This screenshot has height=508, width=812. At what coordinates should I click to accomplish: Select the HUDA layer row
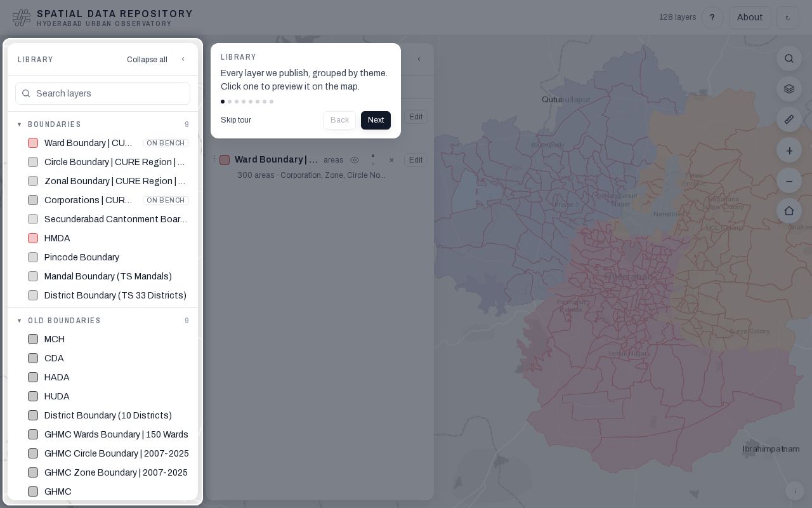coord(103,396)
